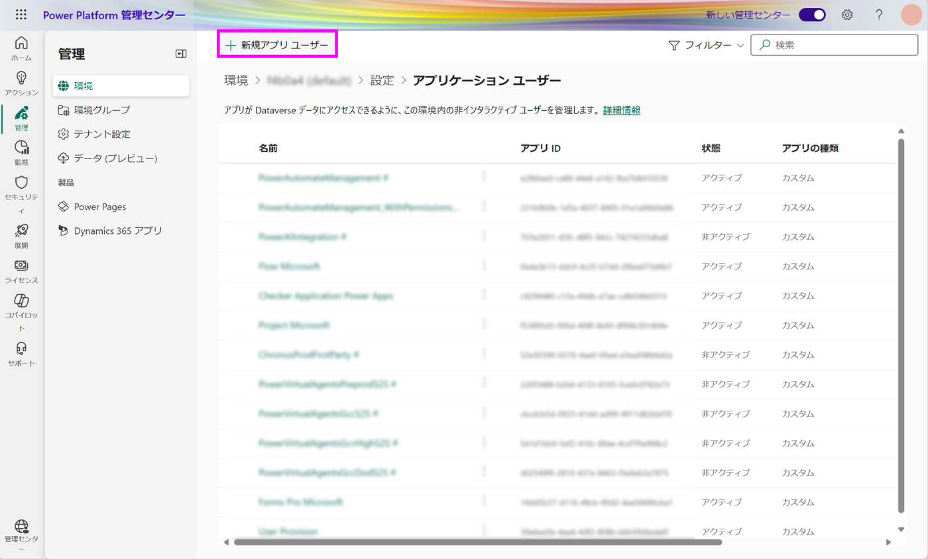Click into the 検索 field
Screen dimensions: 928x560
pyautogui.click(x=834, y=45)
